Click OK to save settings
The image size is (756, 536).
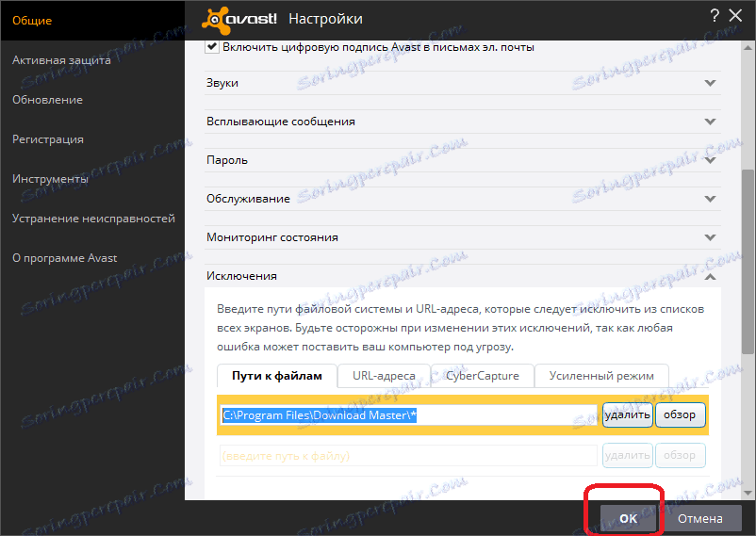(x=628, y=519)
